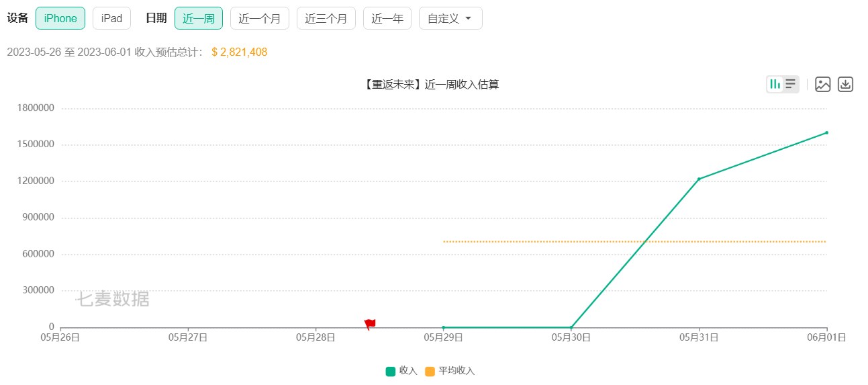This screenshot has width=868, height=385.
Task: Select iPad device option
Action: [x=111, y=18]
